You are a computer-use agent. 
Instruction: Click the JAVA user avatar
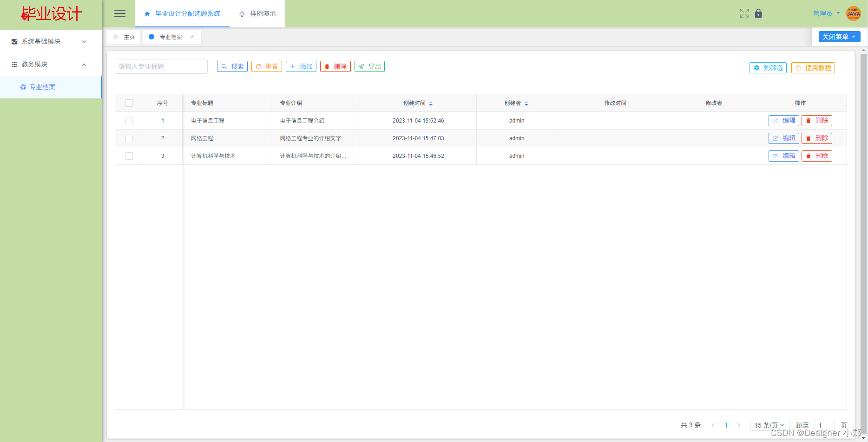pyautogui.click(x=854, y=13)
